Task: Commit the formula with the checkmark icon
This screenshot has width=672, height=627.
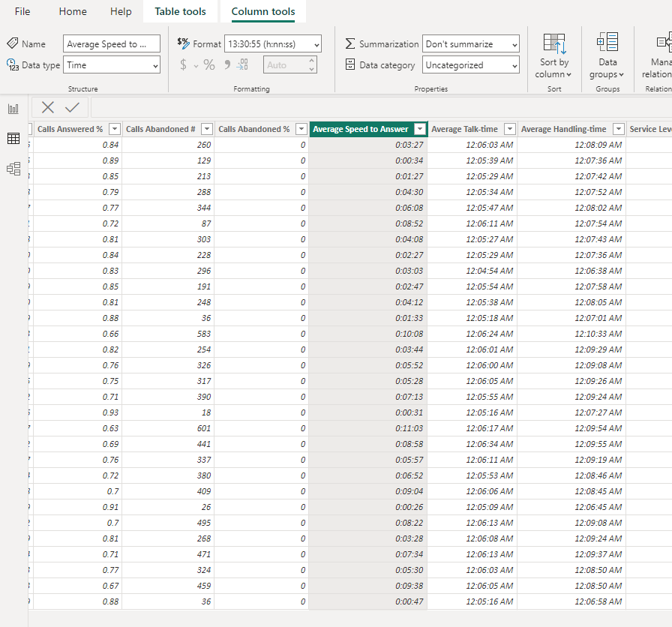Action: point(73,107)
